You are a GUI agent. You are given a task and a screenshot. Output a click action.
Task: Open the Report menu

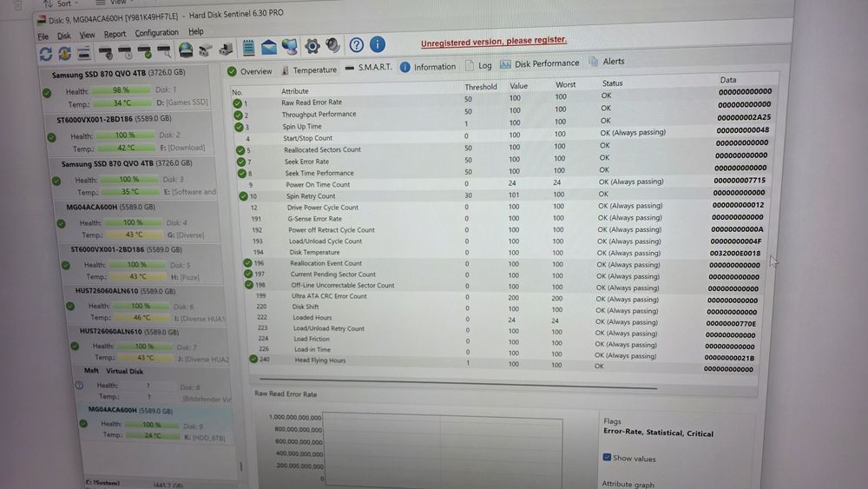[115, 35]
